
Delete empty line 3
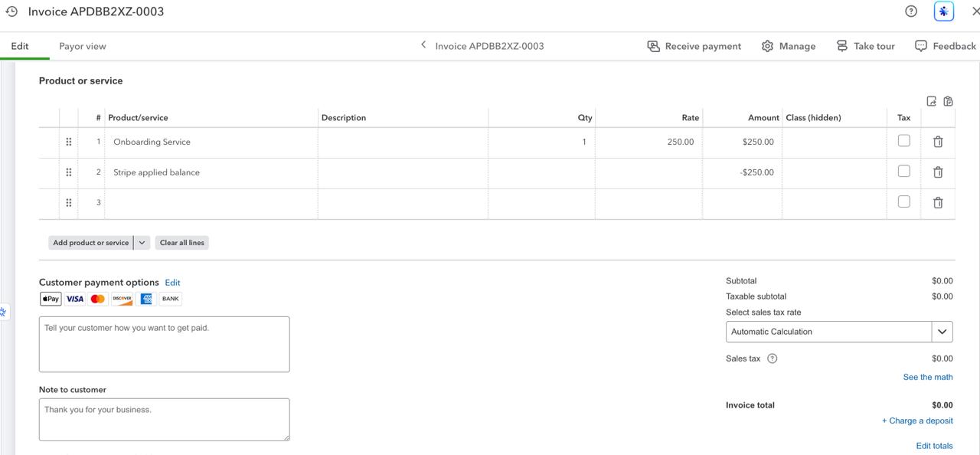938,203
